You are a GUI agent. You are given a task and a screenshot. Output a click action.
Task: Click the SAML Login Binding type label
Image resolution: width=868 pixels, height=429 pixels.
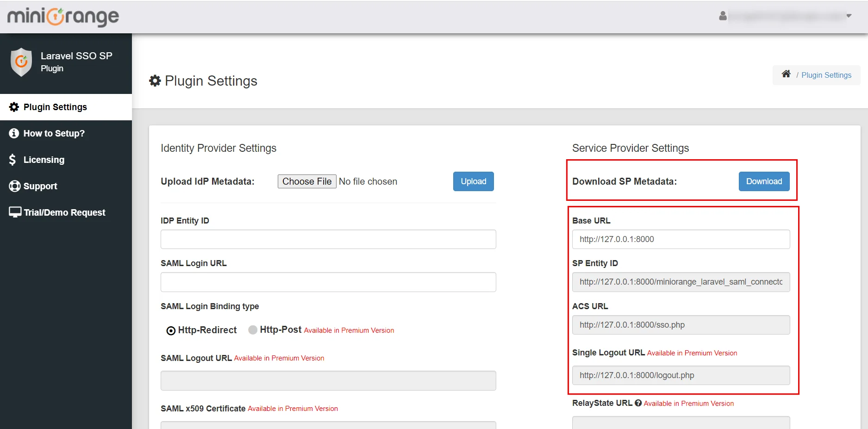[210, 306]
